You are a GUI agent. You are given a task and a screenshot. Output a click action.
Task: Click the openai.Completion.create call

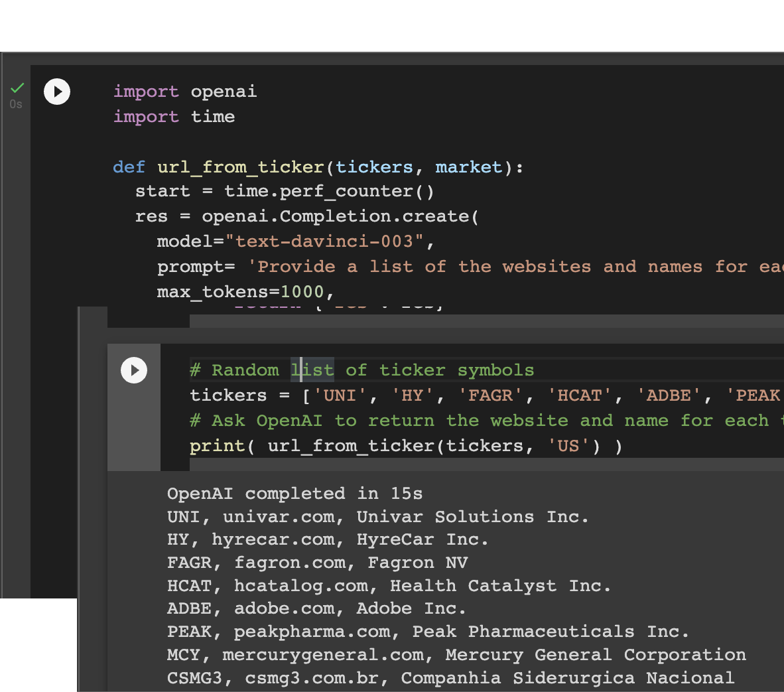tap(339, 217)
